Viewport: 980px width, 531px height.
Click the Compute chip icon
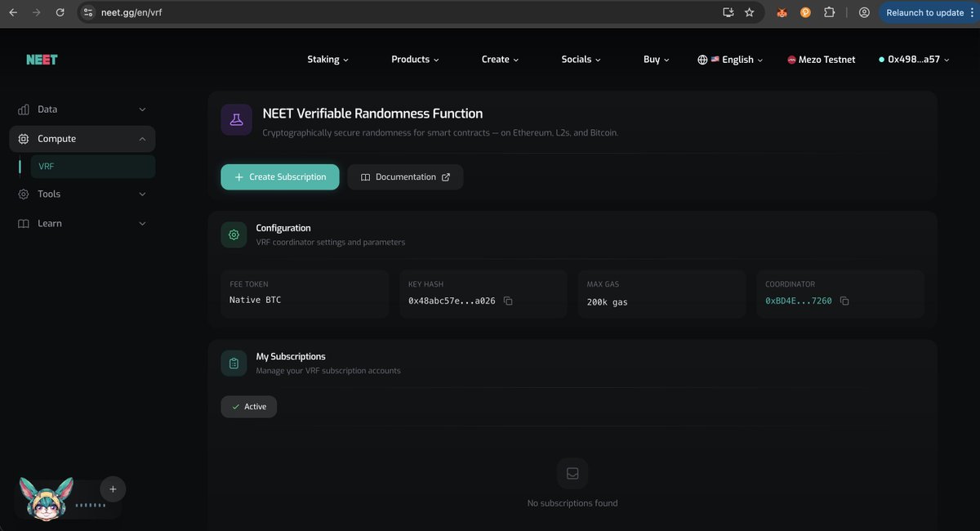[x=23, y=139]
